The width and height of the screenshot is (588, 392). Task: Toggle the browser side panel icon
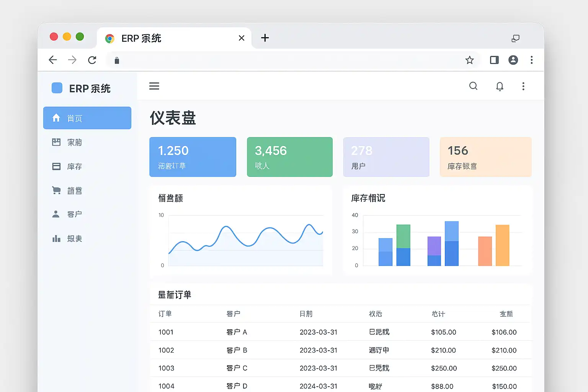494,60
